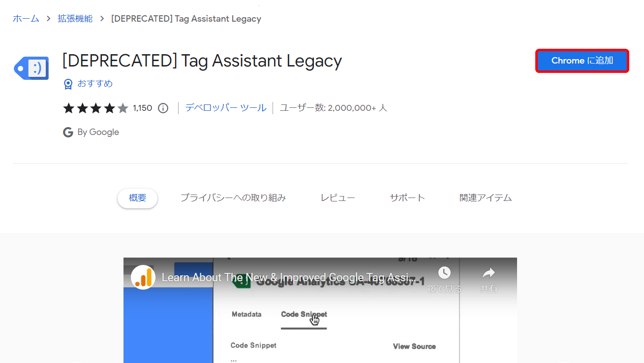This screenshot has width=644, height=363.
Task: Open the レビュー tab
Action: [x=338, y=197]
